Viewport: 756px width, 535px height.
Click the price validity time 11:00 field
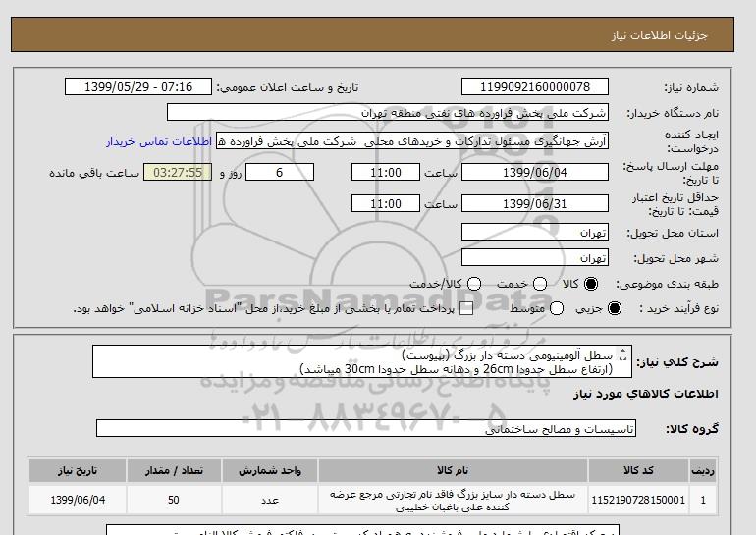coord(386,203)
